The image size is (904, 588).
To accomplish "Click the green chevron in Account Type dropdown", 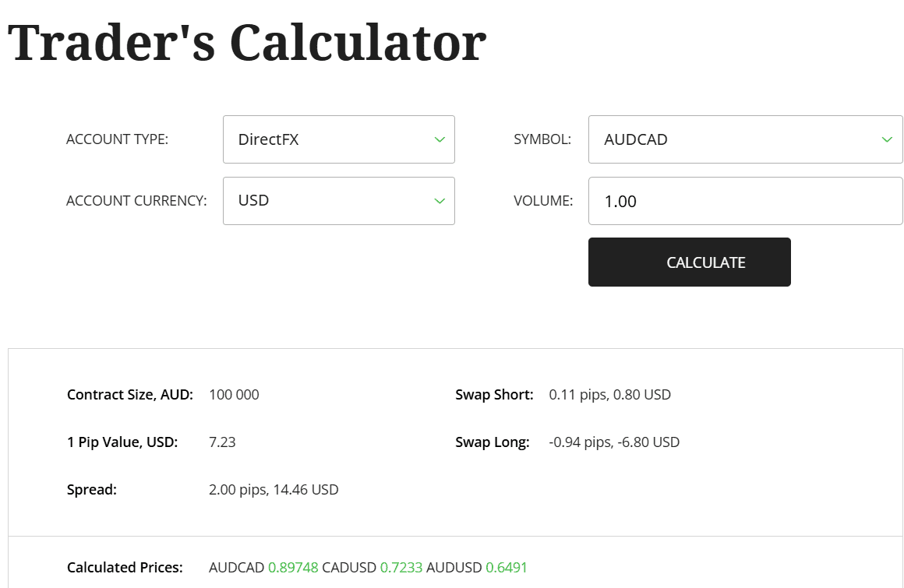I will point(440,139).
